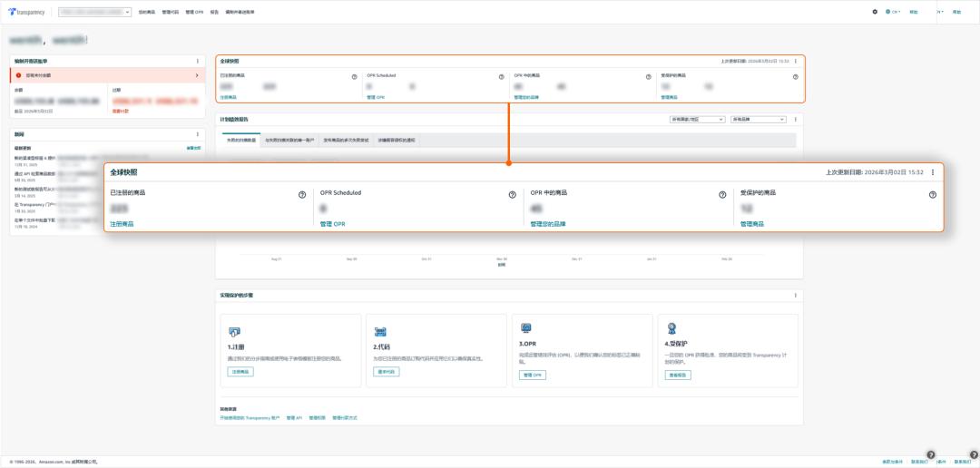Click the 2.代码 step icon

point(380,332)
